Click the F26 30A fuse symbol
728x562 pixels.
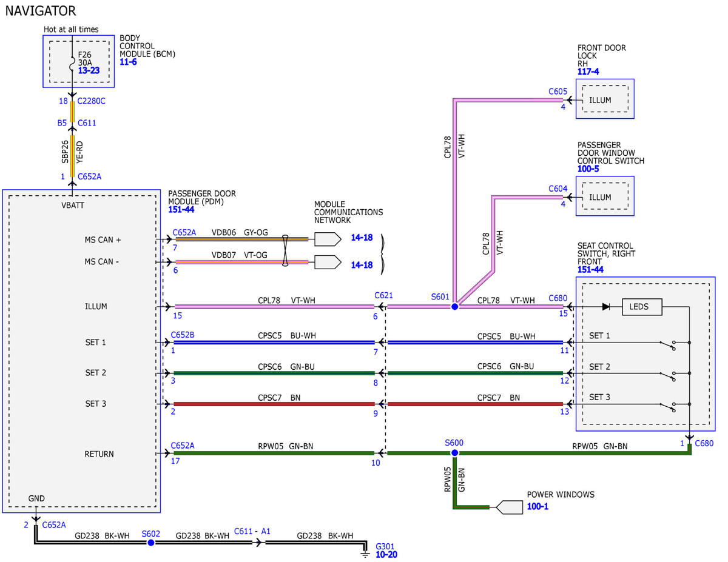[x=73, y=62]
